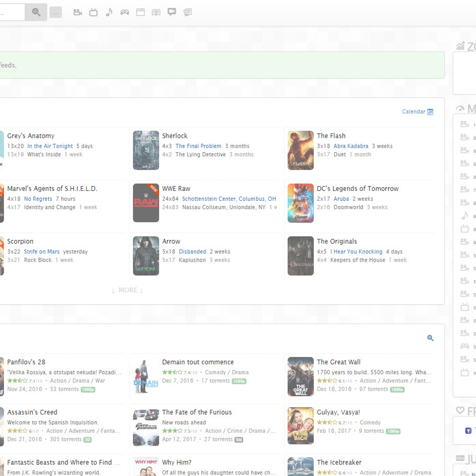Open the forum chat bubble icon
Image resolution: width=476 pixels, height=476 pixels.
(172, 12)
